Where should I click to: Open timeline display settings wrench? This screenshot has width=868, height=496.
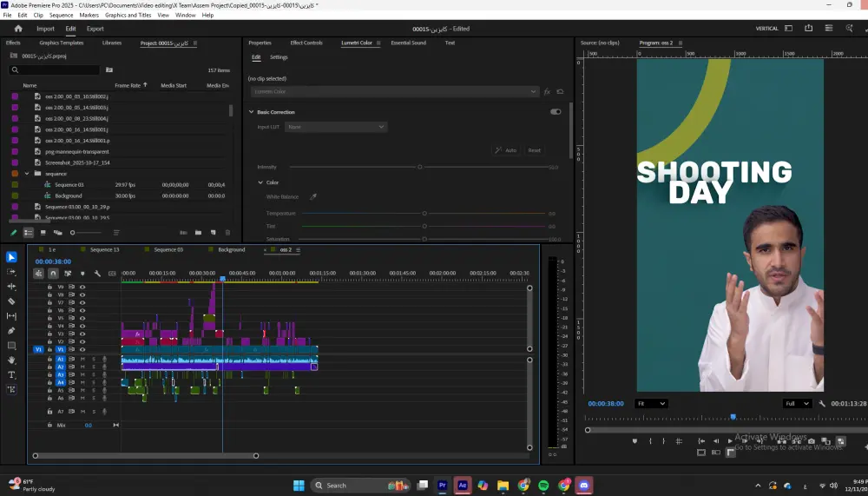pos(97,274)
